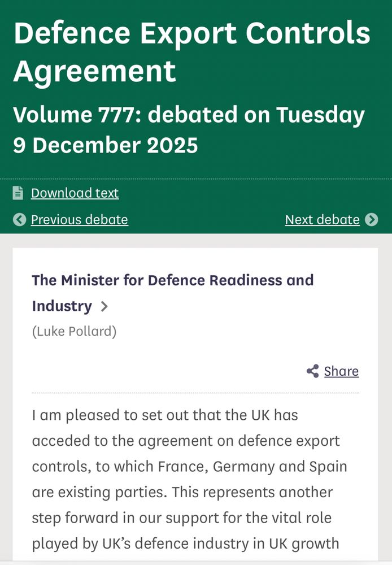The width and height of the screenshot is (392, 565).
Task: Navigate to the Next debate link
Action: pos(322,219)
